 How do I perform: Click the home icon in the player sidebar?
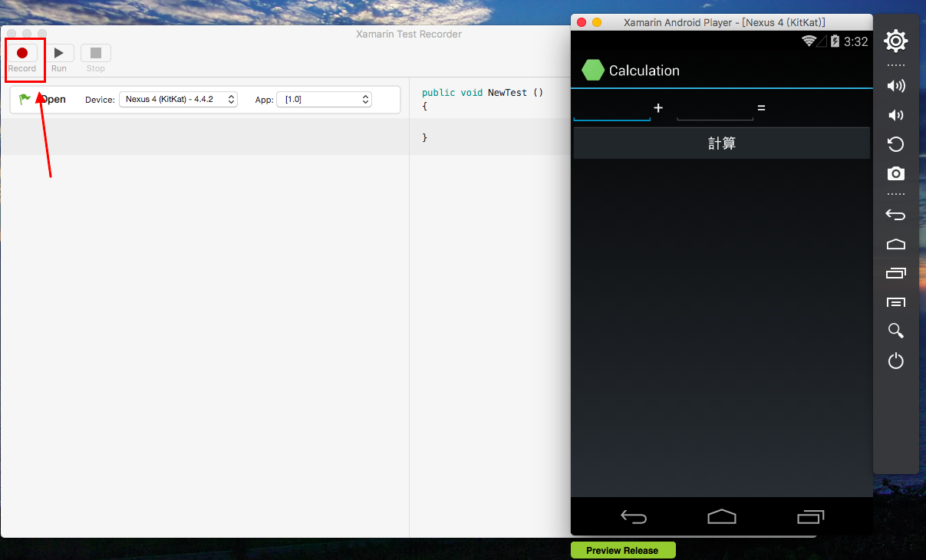click(x=895, y=244)
